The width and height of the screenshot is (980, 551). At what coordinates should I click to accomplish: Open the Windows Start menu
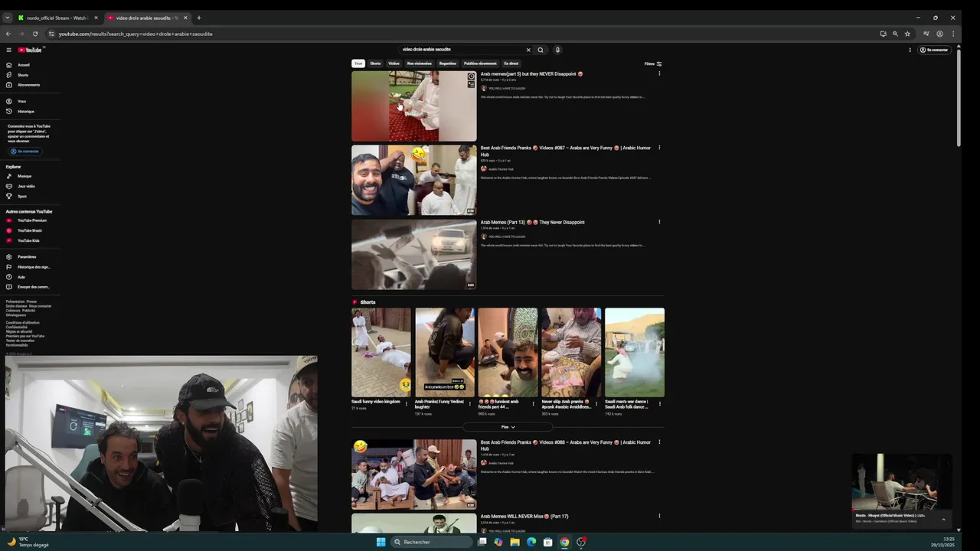(381, 542)
